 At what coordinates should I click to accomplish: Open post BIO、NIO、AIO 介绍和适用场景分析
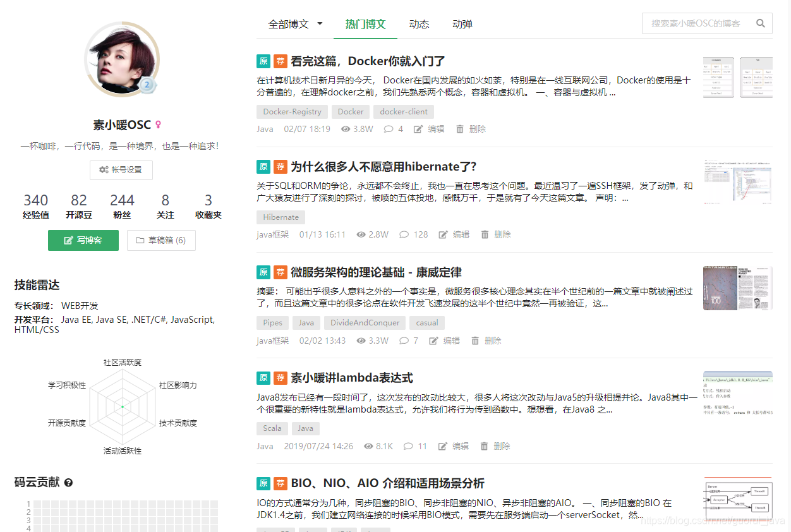[387, 483]
